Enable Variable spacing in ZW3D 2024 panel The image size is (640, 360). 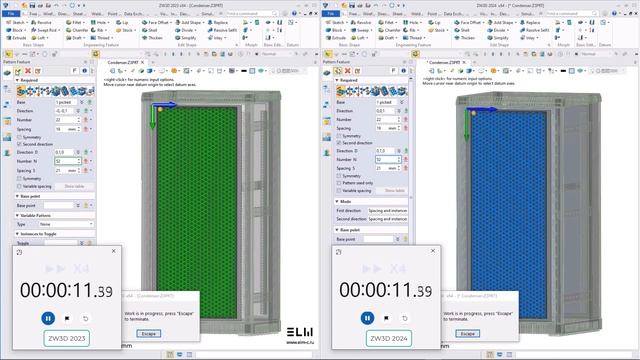coord(339,191)
